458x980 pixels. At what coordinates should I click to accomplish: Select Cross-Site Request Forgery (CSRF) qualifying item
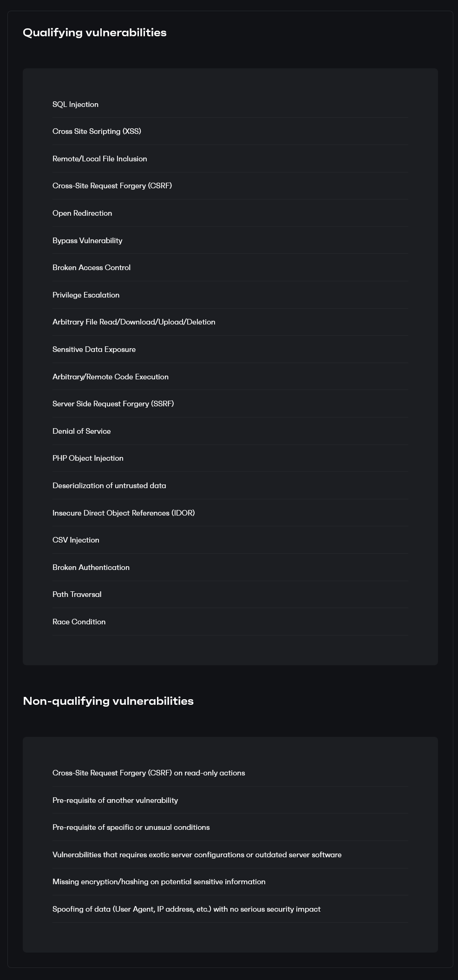(x=230, y=186)
